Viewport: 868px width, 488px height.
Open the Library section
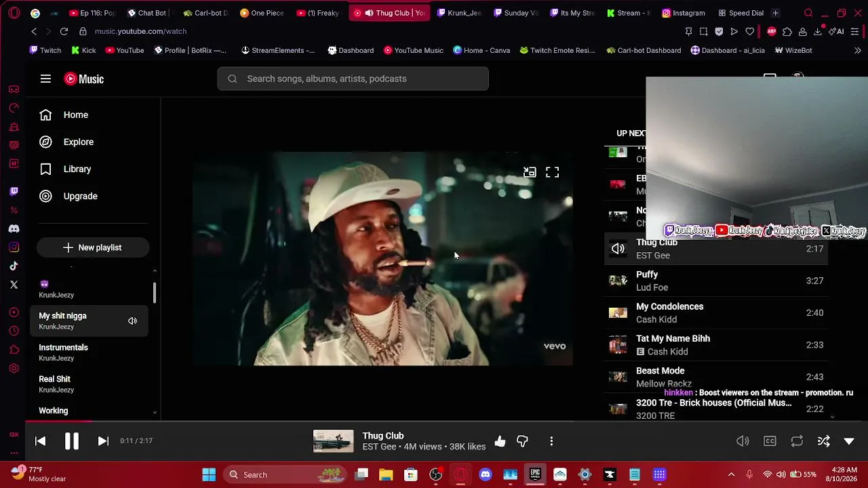click(65, 169)
